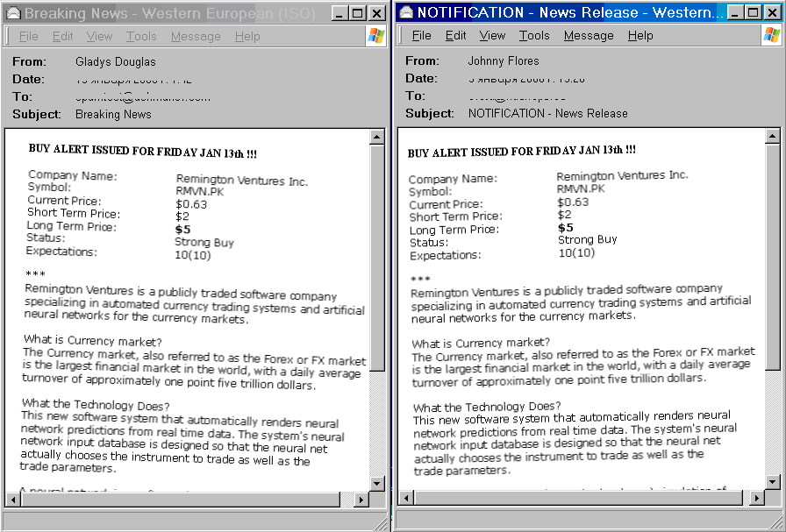Click bold $5 price in NOTIFICATION message

[x=566, y=227]
